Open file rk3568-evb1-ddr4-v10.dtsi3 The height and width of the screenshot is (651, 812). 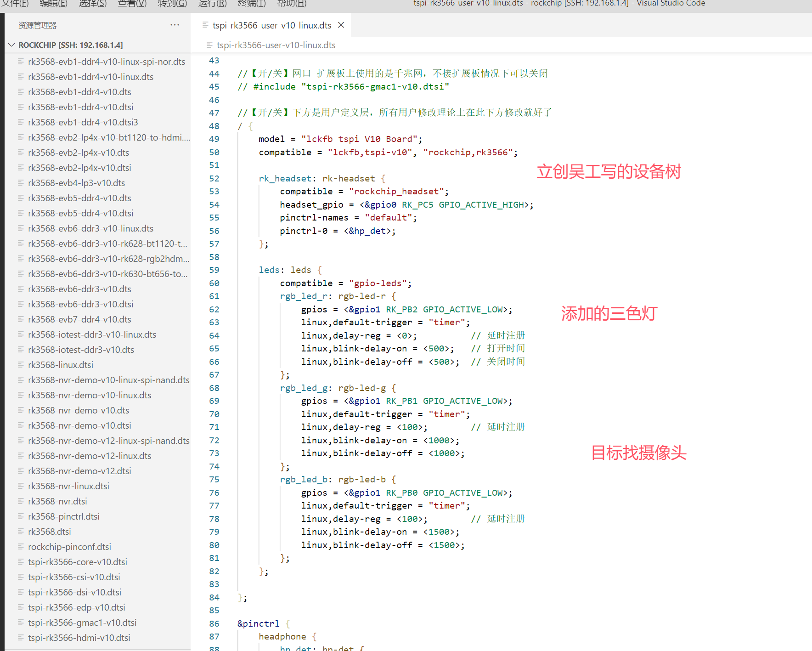[83, 122]
